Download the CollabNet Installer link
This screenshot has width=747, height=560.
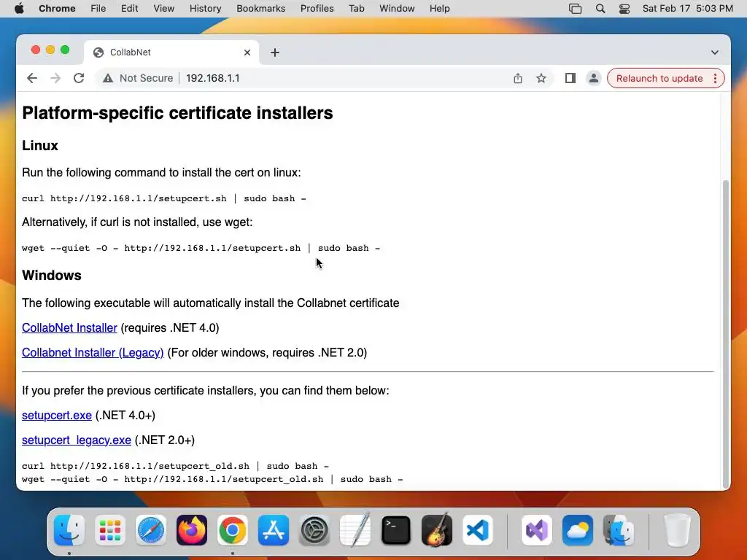click(69, 327)
